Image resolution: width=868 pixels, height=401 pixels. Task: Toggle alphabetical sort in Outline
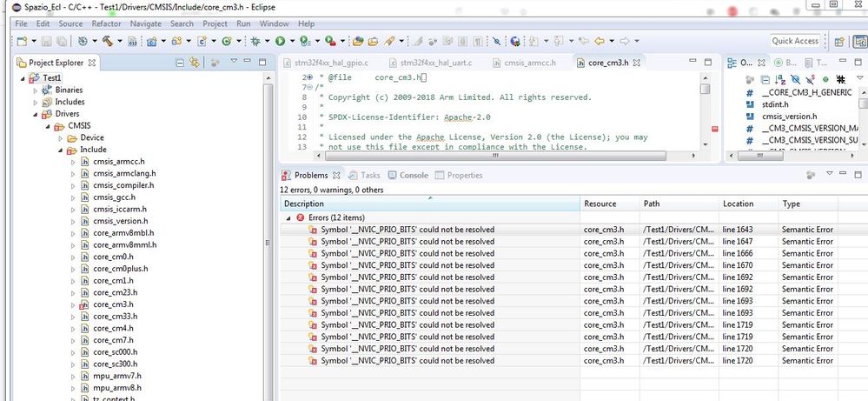(x=780, y=79)
